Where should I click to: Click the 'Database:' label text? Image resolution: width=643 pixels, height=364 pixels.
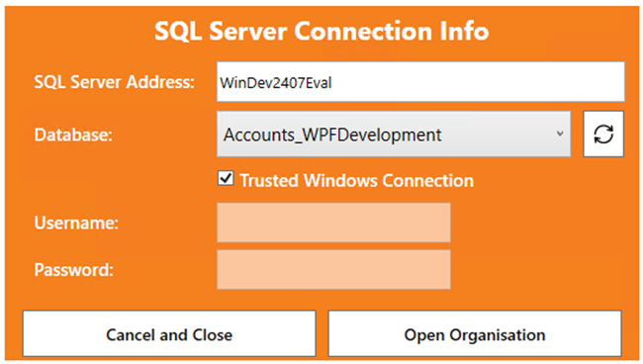tap(73, 135)
